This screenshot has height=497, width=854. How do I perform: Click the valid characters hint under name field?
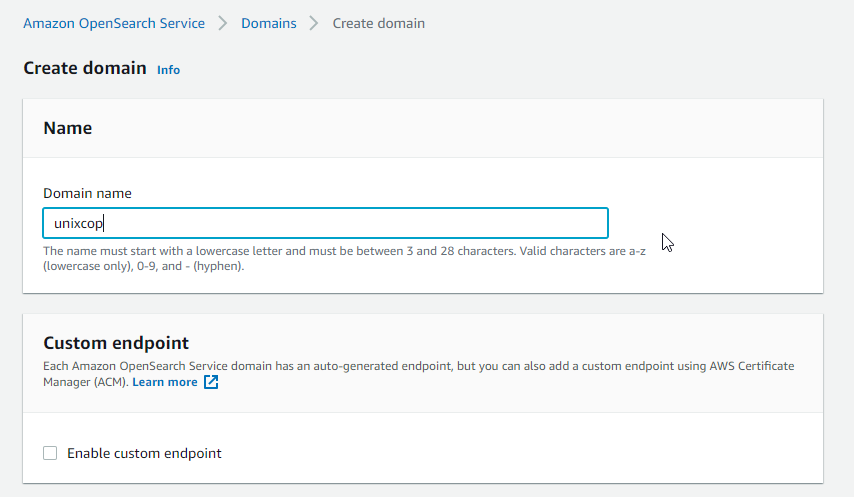click(x=582, y=251)
